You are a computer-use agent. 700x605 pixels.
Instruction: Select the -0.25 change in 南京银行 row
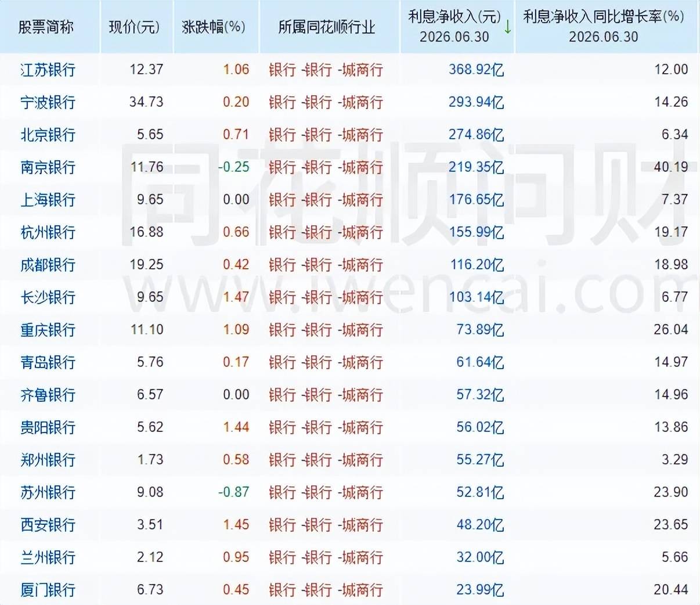point(233,167)
